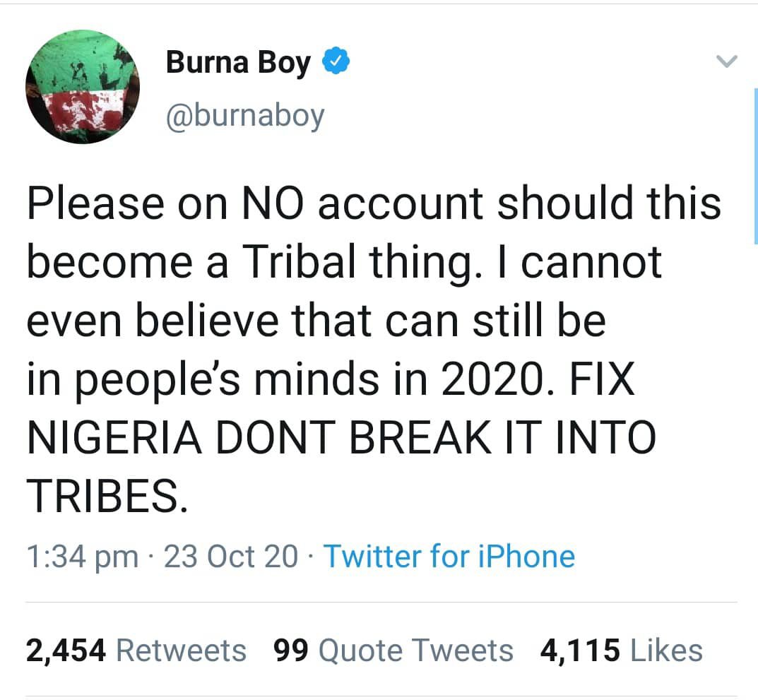View the 2,454 count of retweets
The height and width of the screenshot is (700, 758).
[66, 651]
